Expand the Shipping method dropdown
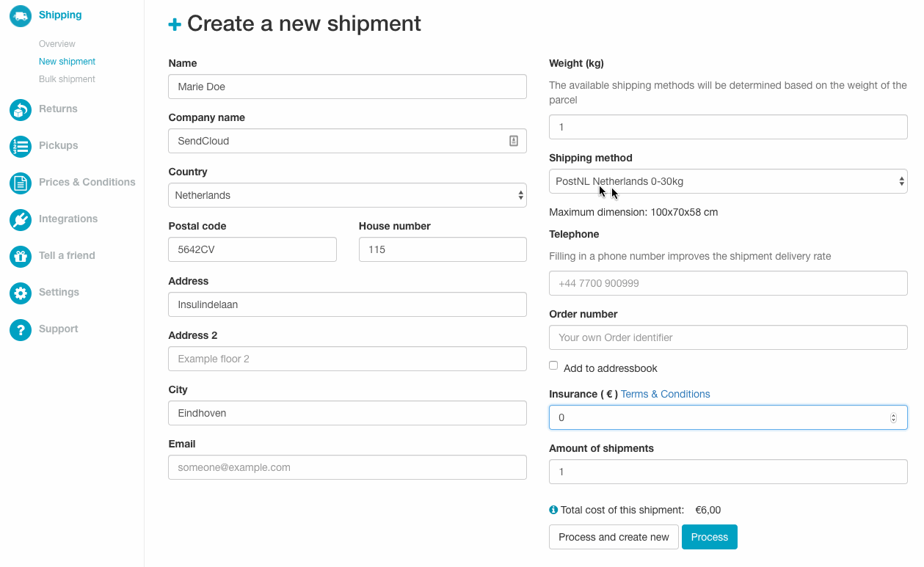The width and height of the screenshot is (924, 567). click(x=728, y=181)
